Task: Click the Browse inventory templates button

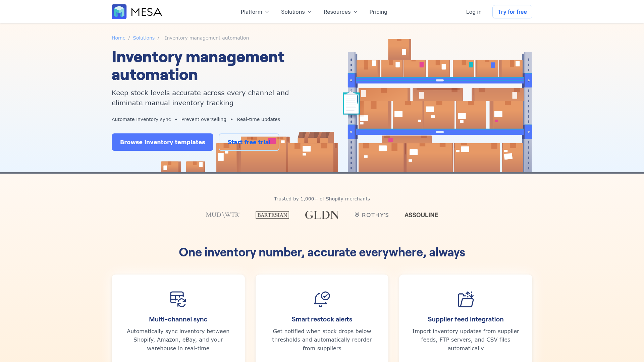Action: tap(162, 142)
